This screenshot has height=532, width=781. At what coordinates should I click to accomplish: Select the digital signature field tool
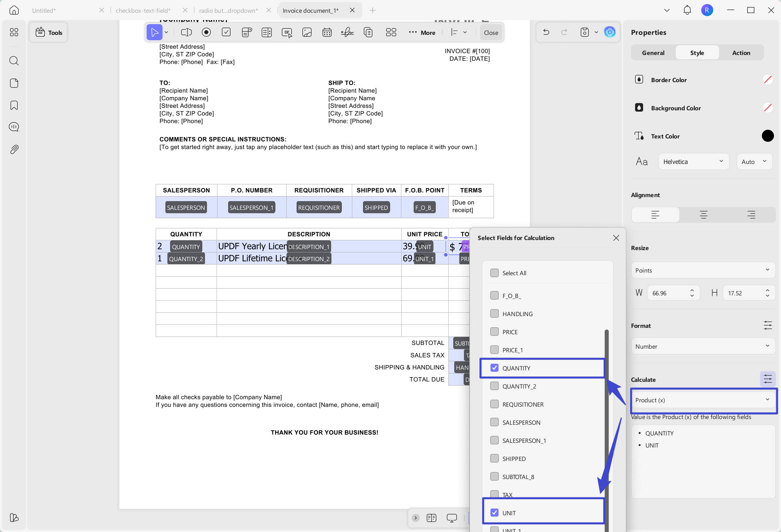pyautogui.click(x=347, y=32)
